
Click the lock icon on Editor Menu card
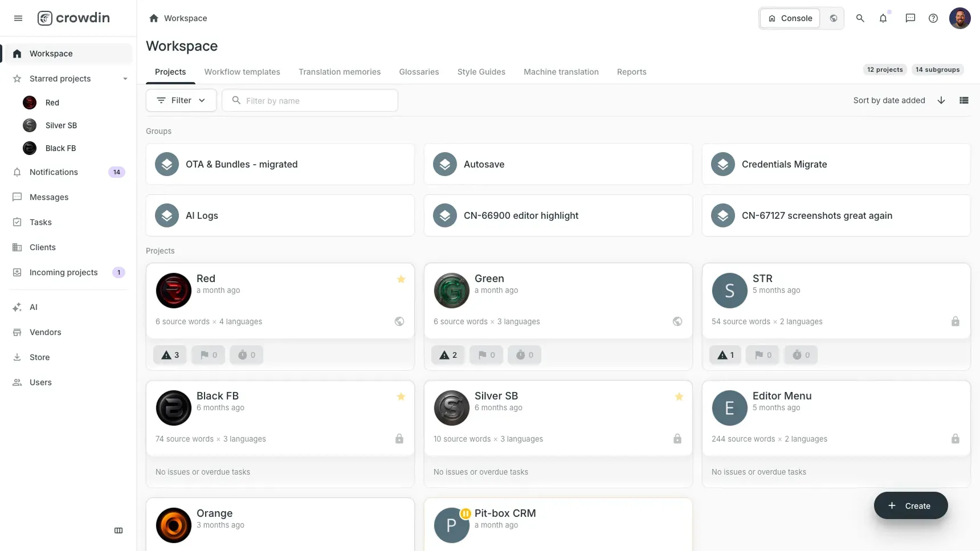coord(955,439)
